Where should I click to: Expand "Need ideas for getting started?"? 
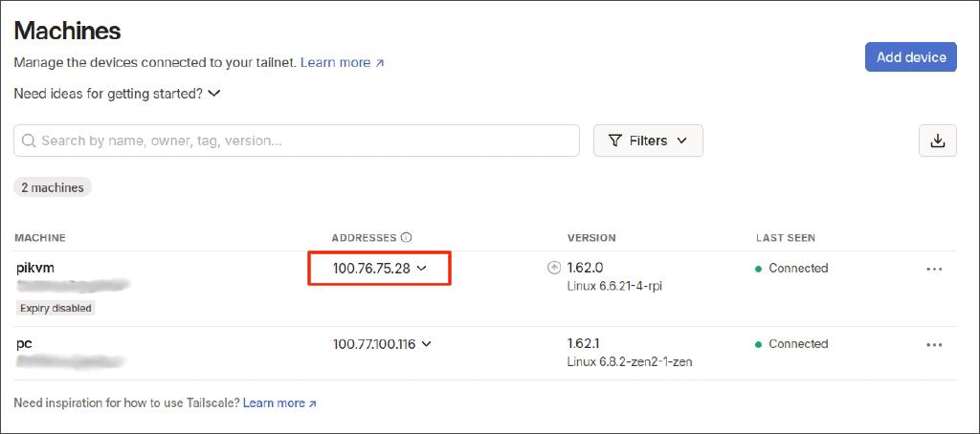tap(118, 94)
